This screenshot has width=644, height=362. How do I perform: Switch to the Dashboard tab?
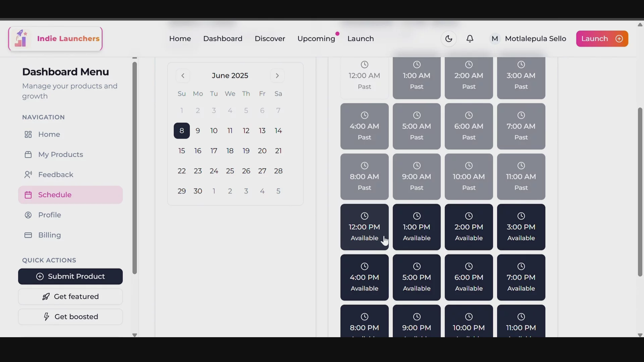223,39
